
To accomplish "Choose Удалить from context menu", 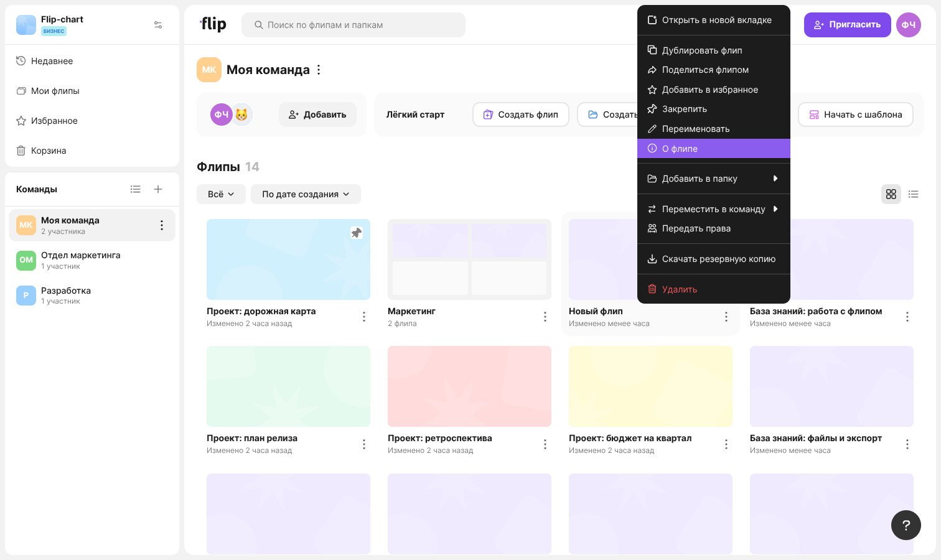I will click(714, 289).
